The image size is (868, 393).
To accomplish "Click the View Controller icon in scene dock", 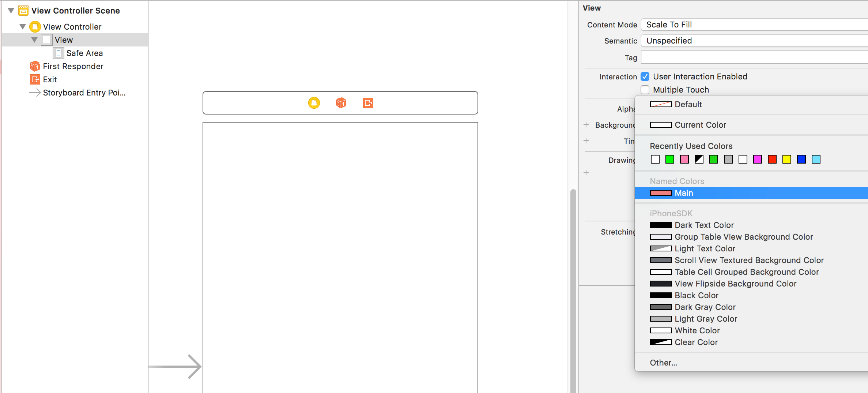I will click(x=314, y=103).
